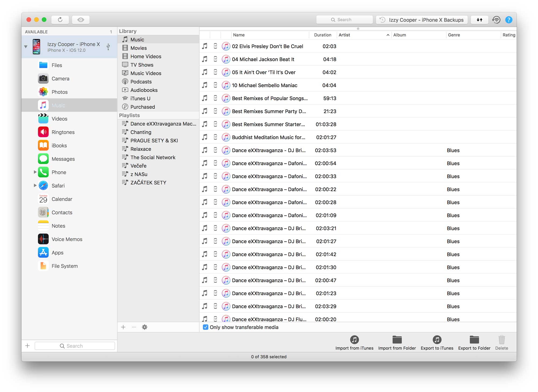
Task: Toggle the eye visibility button
Action: [81, 20]
